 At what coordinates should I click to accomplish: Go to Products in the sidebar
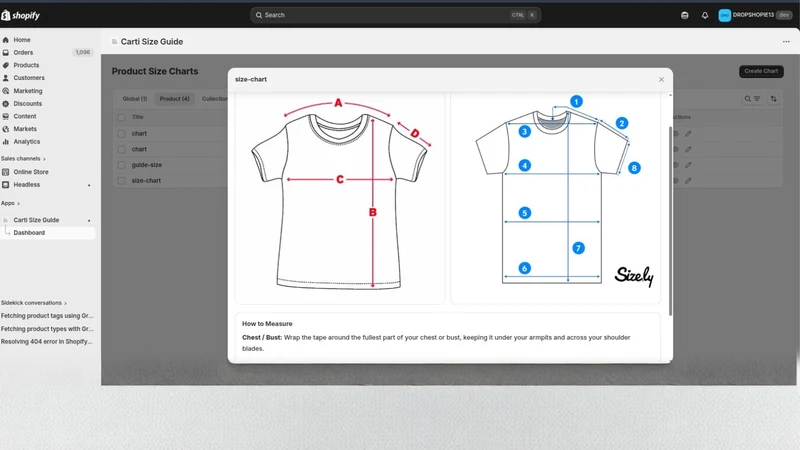click(x=26, y=65)
